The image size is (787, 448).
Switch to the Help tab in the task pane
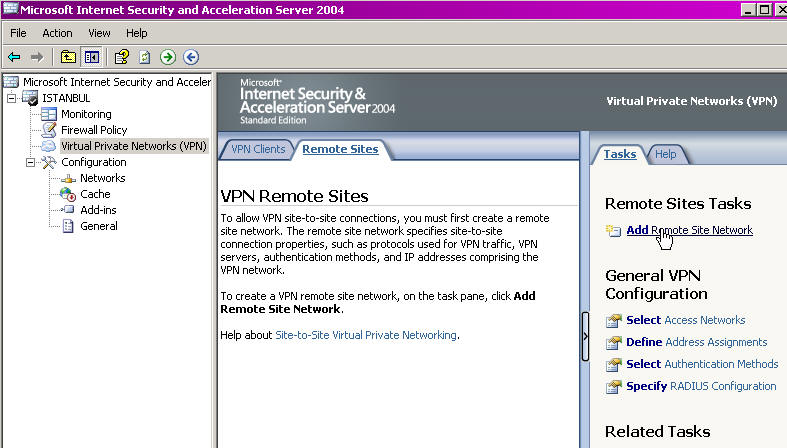coord(665,154)
